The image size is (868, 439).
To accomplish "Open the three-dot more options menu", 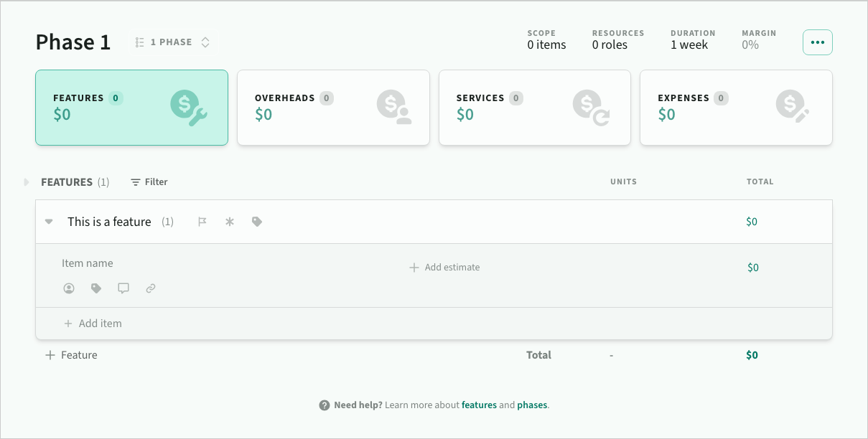I will pos(817,42).
